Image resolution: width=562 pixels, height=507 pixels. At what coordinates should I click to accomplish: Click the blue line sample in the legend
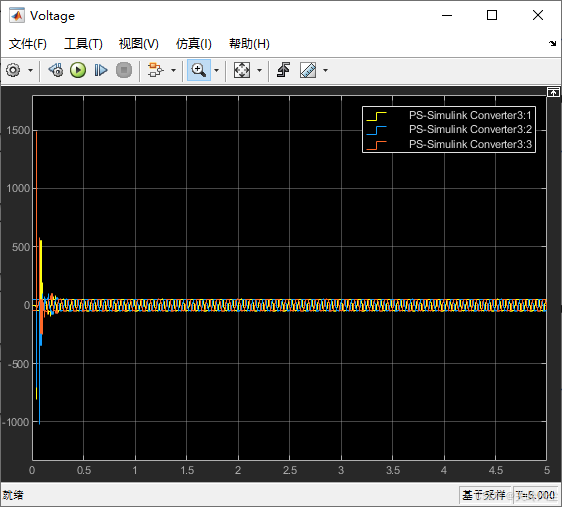pos(376,130)
